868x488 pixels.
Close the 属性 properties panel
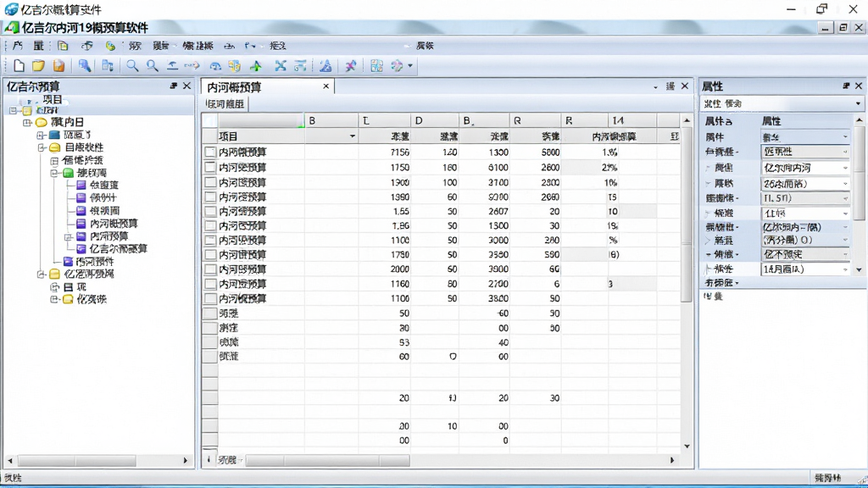(x=859, y=86)
